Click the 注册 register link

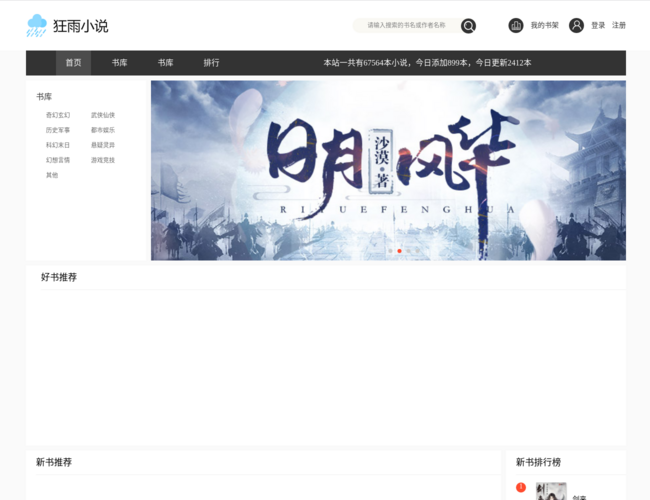[619, 26]
